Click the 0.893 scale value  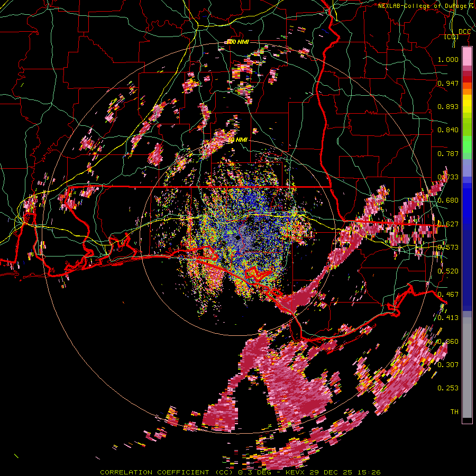coord(448,106)
